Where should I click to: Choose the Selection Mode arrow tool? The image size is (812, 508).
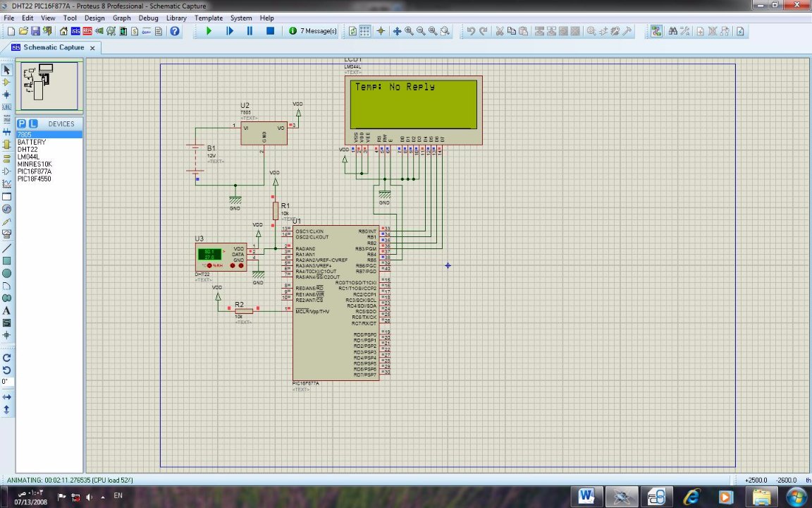[7, 69]
